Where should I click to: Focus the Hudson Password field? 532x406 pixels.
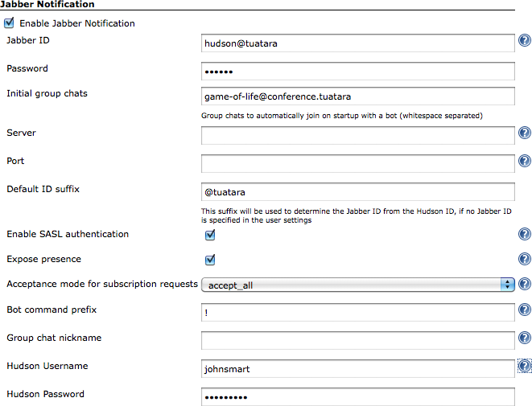(x=358, y=396)
